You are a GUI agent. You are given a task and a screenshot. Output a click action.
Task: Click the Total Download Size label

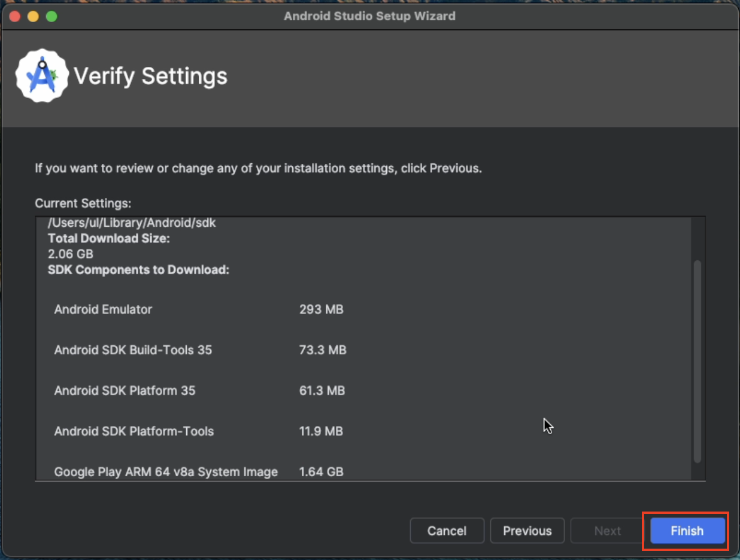[x=109, y=239]
